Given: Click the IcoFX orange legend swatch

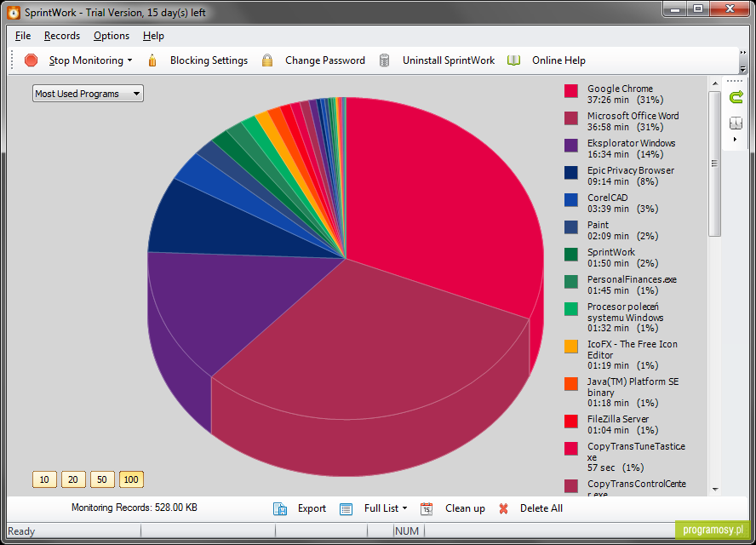Looking at the screenshot, I should 571,347.
